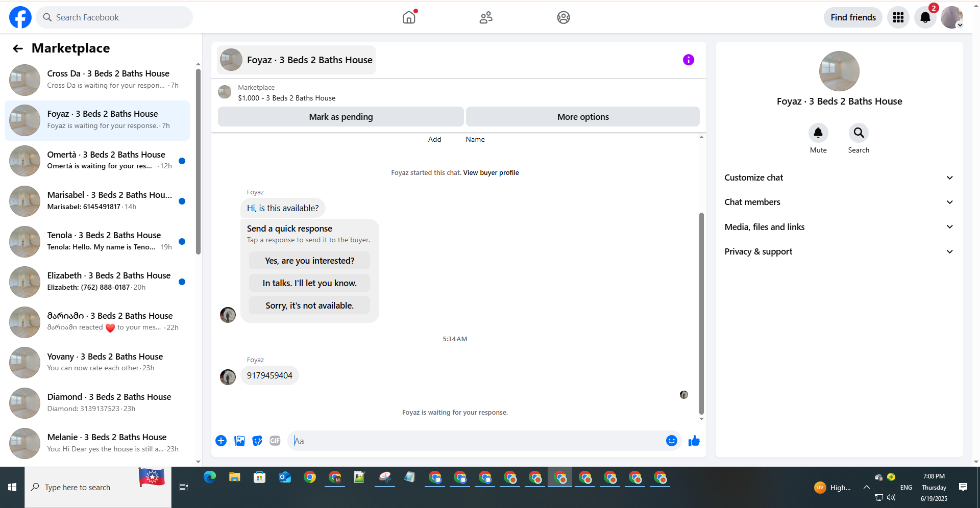
Task: Open File Explorer from the taskbar
Action: (x=235, y=477)
